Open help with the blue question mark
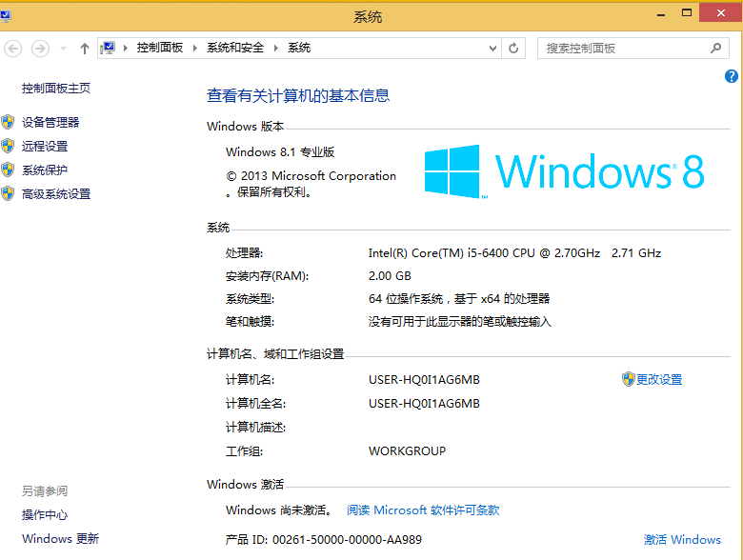Screen dimensions: 743x560 point(732,76)
